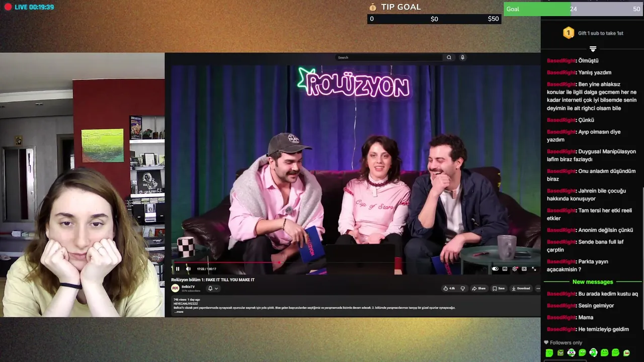
Task: Click the Followers only heart icon
Action: 546,342
